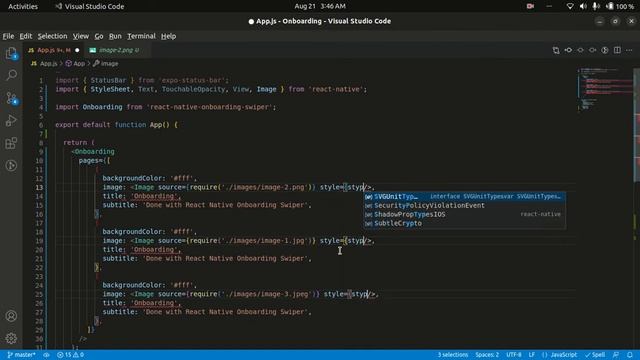Open the Search view icon
640x360 pixels.
[11, 75]
